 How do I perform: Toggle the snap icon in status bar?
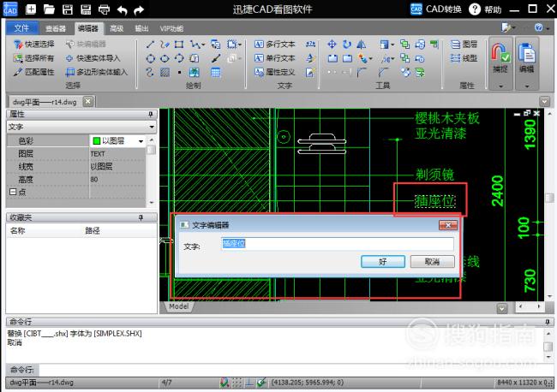coord(225,383)
